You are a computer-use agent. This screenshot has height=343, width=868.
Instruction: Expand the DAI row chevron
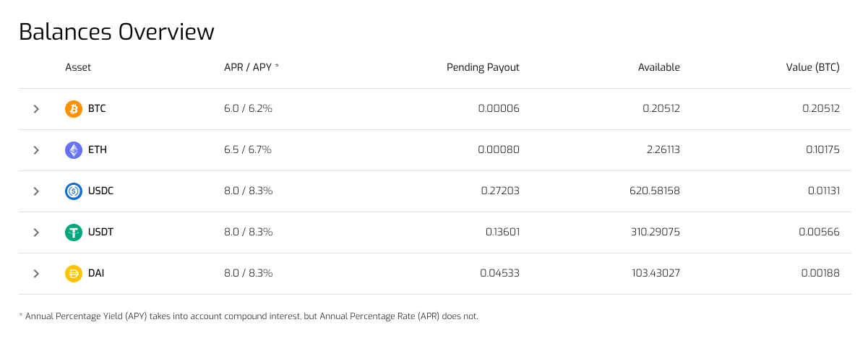click(36, 274)
